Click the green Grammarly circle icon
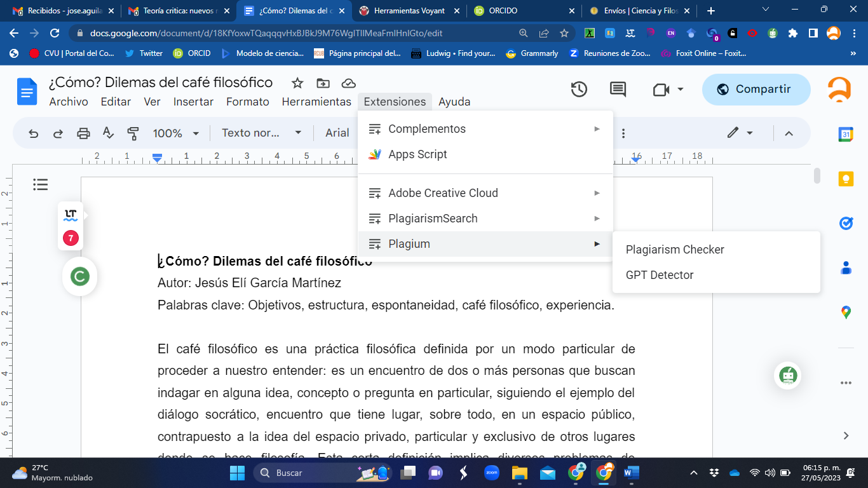The width and height of the screenshot is (868, 488). (79, 276)
